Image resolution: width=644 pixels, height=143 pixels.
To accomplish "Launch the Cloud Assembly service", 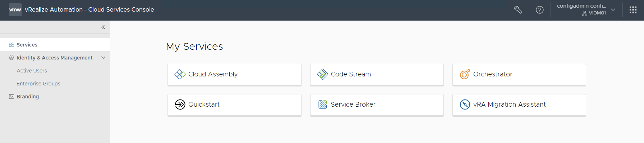I will click(234, 74).
